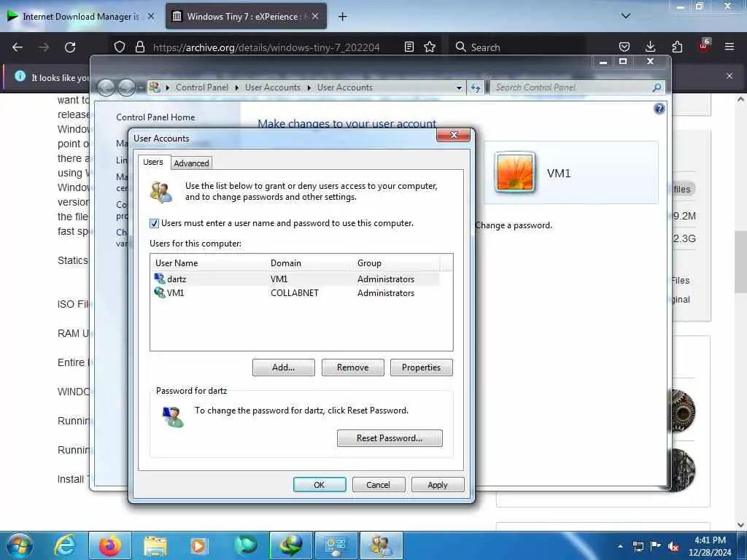The height and width of the screenshot is (560, 747).
Task: Open Windows Explorer folder taskbar icon
Action: (155, 545)
